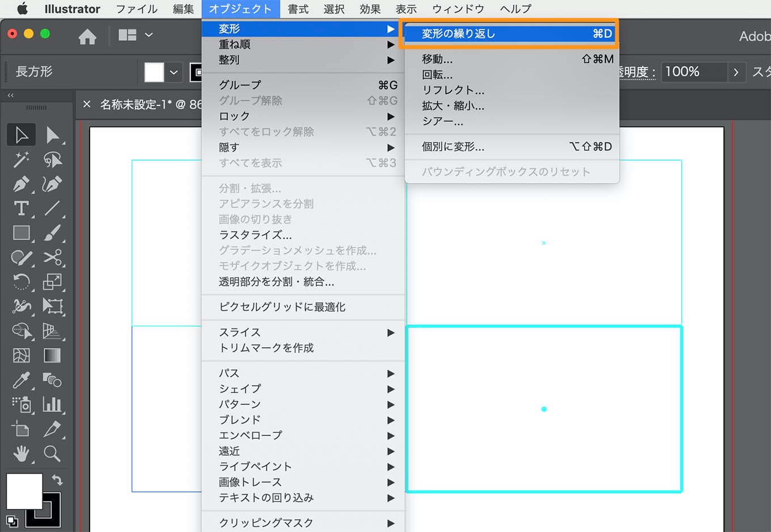Select the Artboard tool
Screen dimensions: 771x532
tap(22, 429)
